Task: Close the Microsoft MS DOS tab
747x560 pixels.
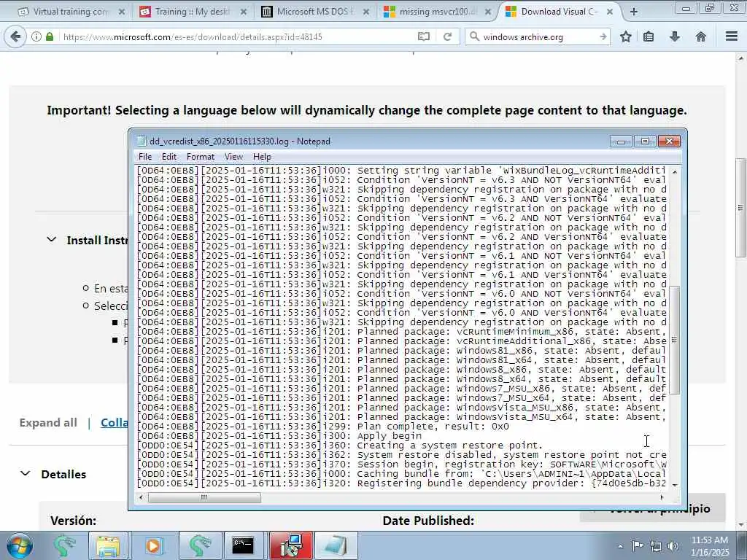Action: point(366,12)
